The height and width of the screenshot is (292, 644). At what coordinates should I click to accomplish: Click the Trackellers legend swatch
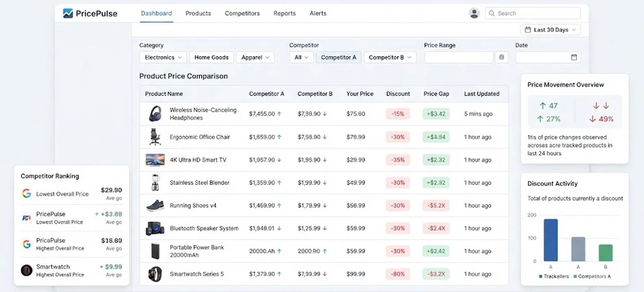(540, 277)
